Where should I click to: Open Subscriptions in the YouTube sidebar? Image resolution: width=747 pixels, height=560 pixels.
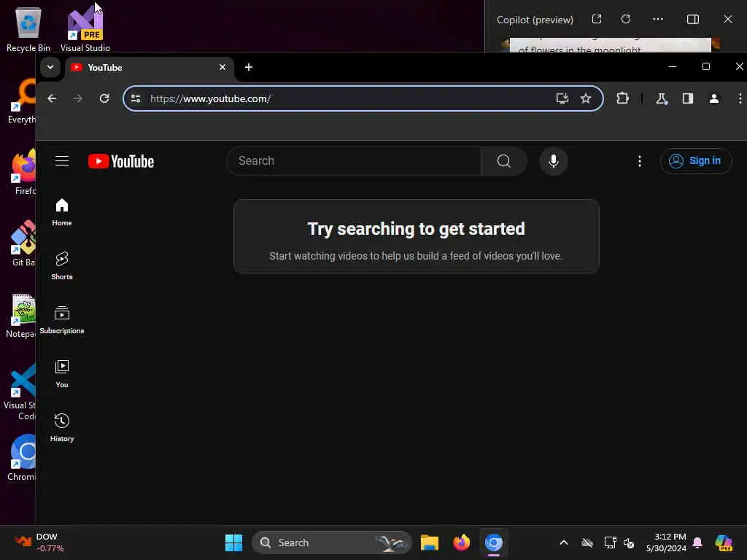click(x=62, y=320)
